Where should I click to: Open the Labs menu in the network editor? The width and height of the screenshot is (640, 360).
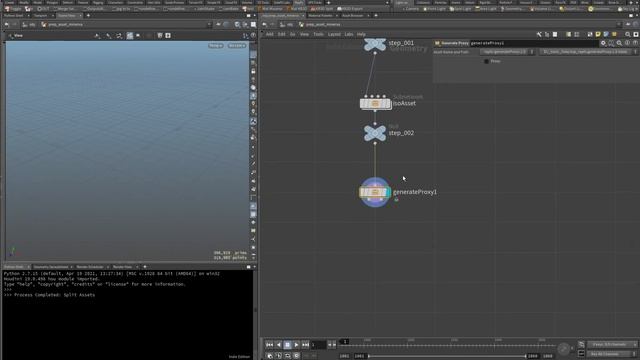point(349,35)
